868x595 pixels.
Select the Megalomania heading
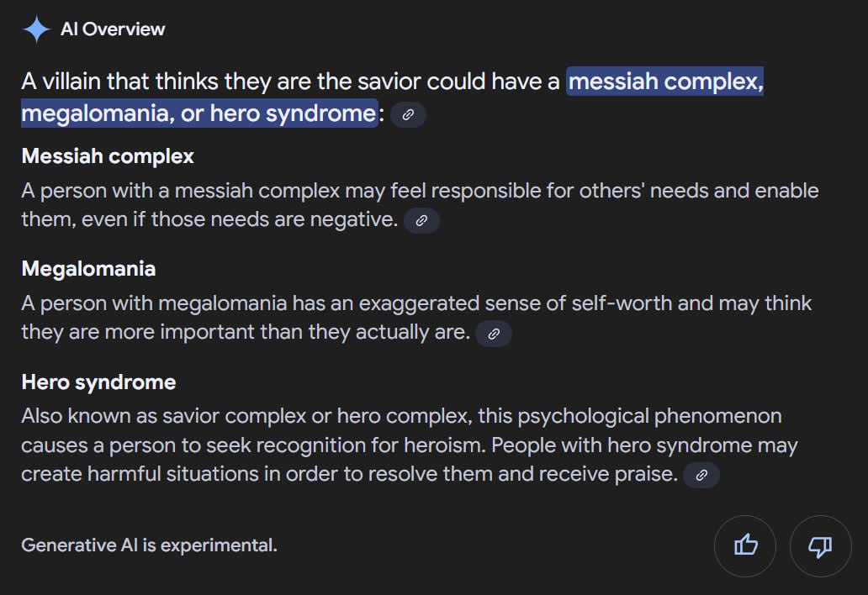coord(88,269)
